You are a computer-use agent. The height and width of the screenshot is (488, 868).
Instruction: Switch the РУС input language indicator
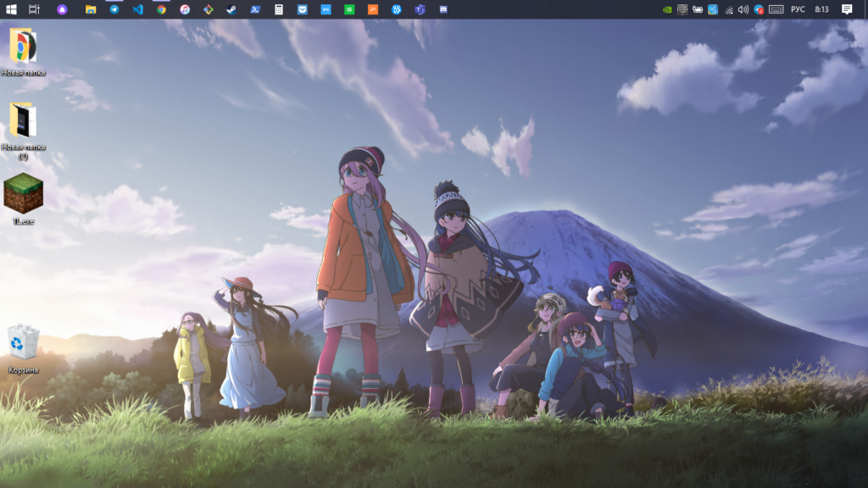(798, 9)
